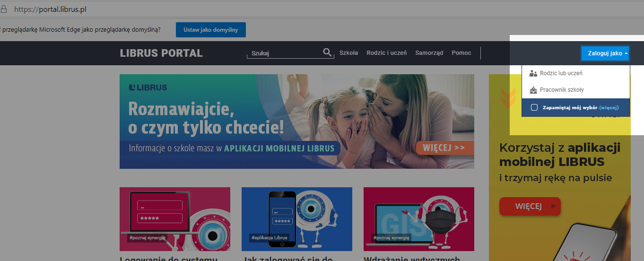Screen dimensions: 644x261
Task: Click the Rozmawiajcie o czym tylko chcecie banner
Action: [x=297, y=122]
